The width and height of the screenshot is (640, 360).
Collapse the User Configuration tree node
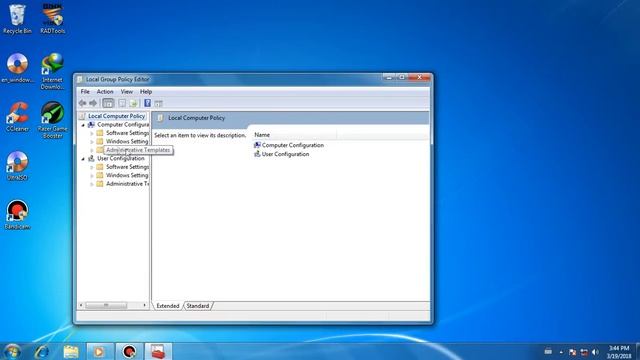pos(83,159)
